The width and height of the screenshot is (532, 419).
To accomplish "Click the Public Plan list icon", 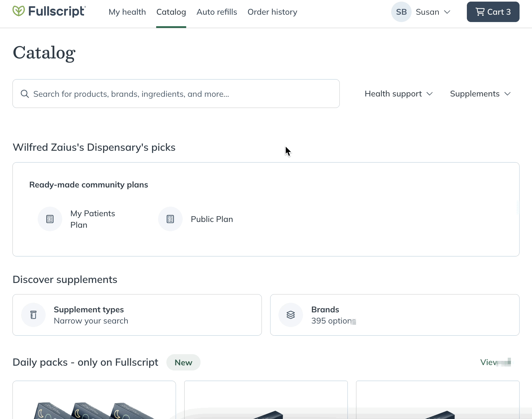I will click(170, 219).
